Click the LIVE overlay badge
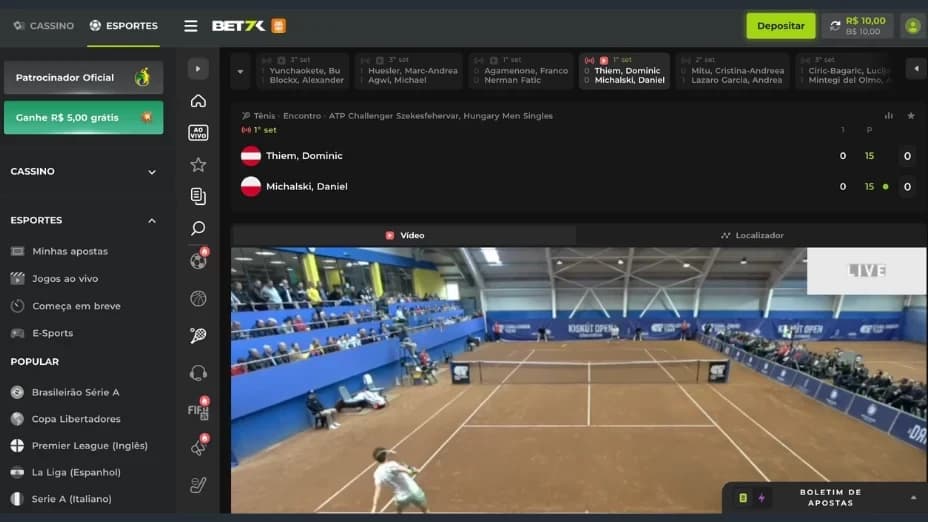Screen dimensions: 928x522 click(x=866, y=271)
